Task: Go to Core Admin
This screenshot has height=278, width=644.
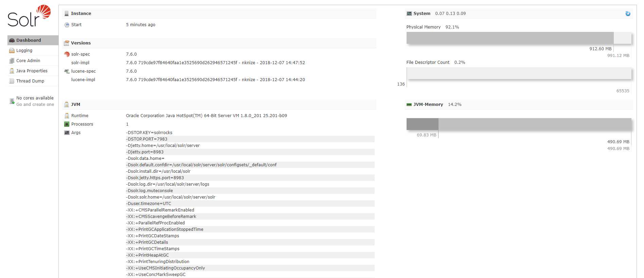Action: pyautogui.click(x=33, y=60)
